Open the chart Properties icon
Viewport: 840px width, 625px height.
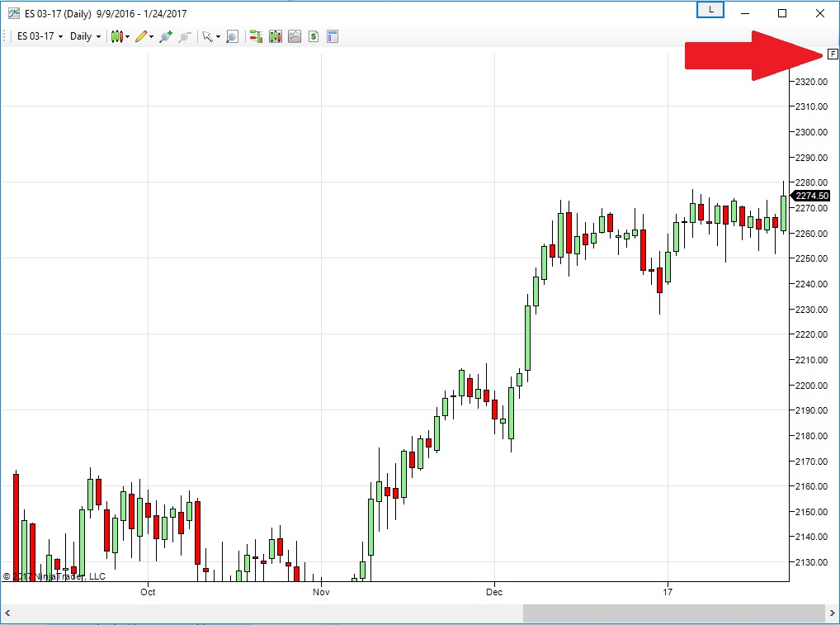click(333, 36)
